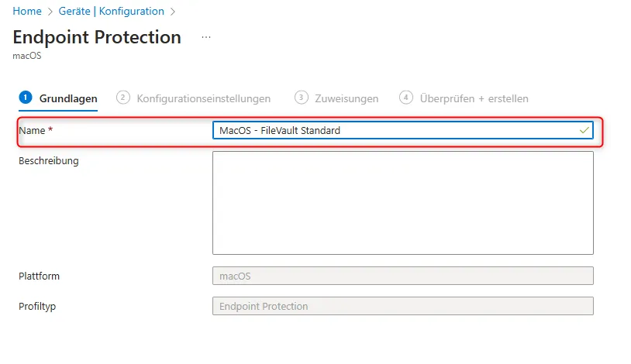Focus the Name text input field
Screen dimensions: 631x364
[x=395, y=131]
